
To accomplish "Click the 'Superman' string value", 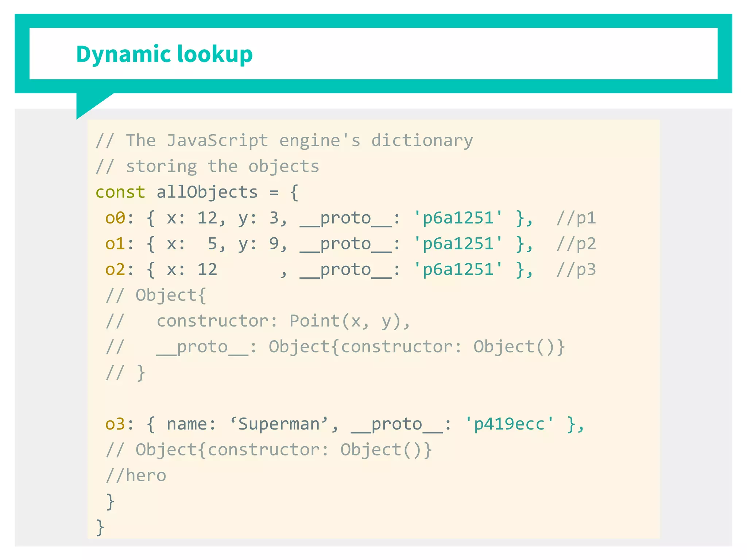I will pos(279,424).
